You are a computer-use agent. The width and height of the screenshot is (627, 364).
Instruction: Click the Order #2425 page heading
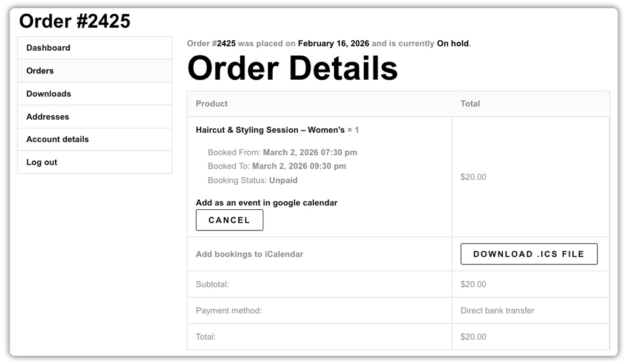(75, 21)
